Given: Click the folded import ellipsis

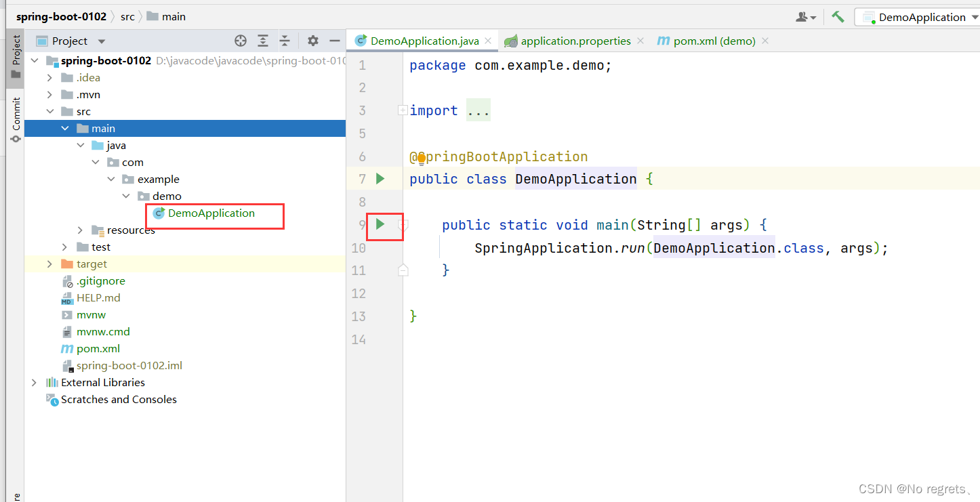Looking at the screenshot, I should tap(478, 110).
